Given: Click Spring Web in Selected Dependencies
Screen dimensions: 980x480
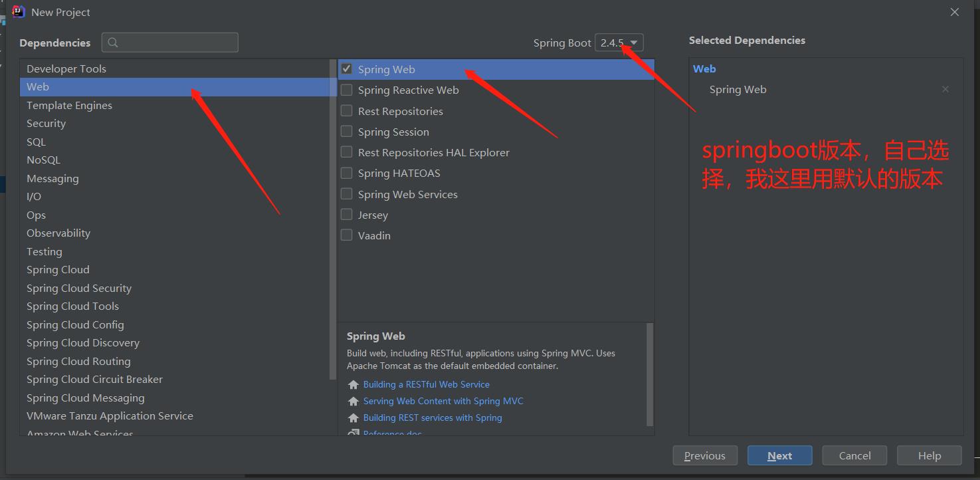Looking at the screenshot, I should click(x=737, y=89).
